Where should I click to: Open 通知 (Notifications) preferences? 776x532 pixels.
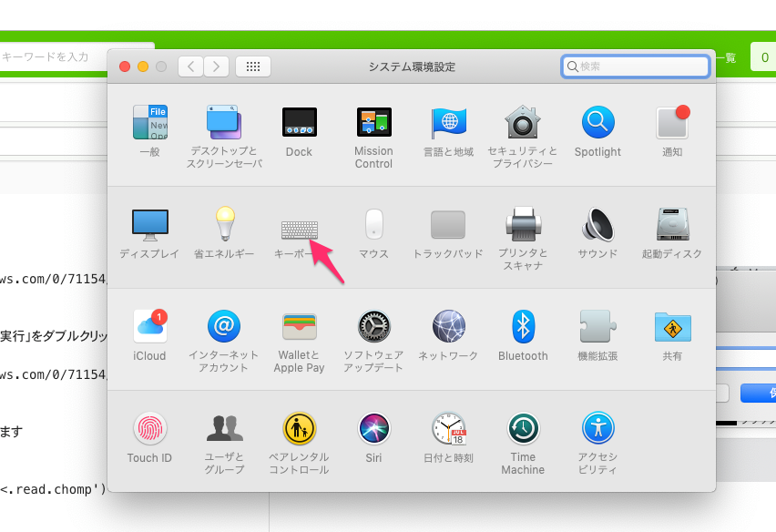[672, 122]
